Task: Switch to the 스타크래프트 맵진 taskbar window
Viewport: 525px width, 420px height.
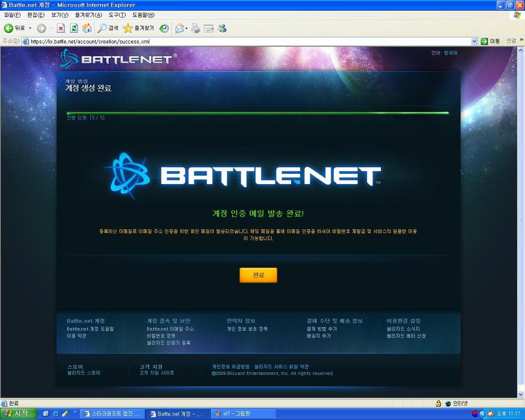Action: coord(112,414)
